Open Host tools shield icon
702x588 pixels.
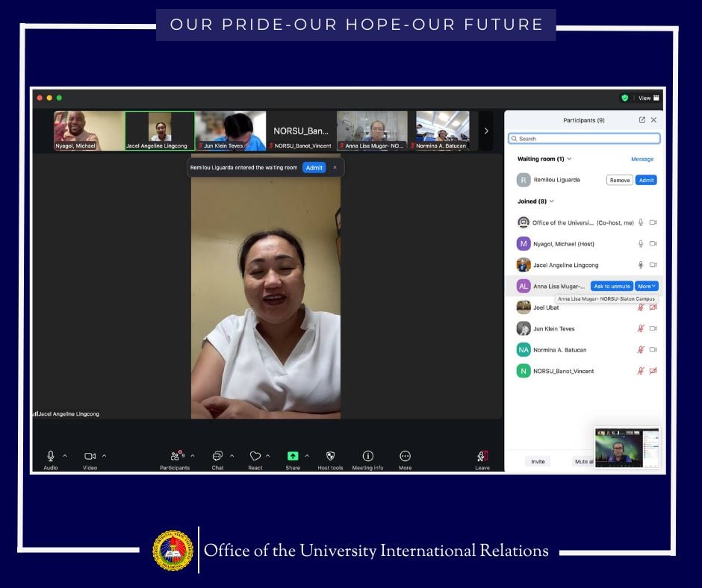point(331,456)
